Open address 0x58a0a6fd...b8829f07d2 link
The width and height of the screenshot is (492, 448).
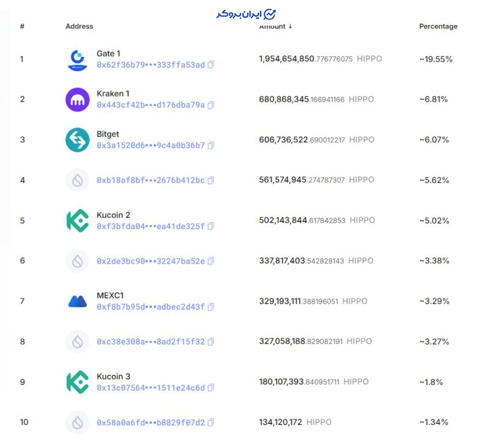150,422
